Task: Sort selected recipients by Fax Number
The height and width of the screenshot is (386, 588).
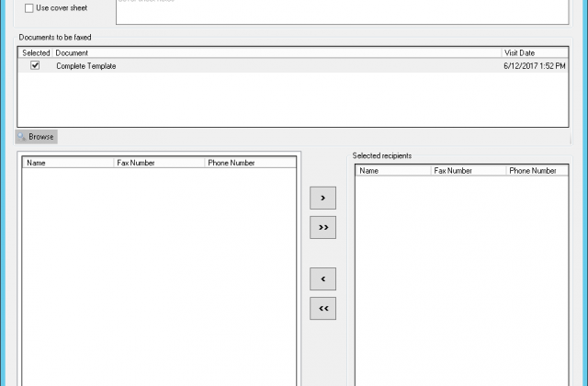Action: [x=467, y=171]
